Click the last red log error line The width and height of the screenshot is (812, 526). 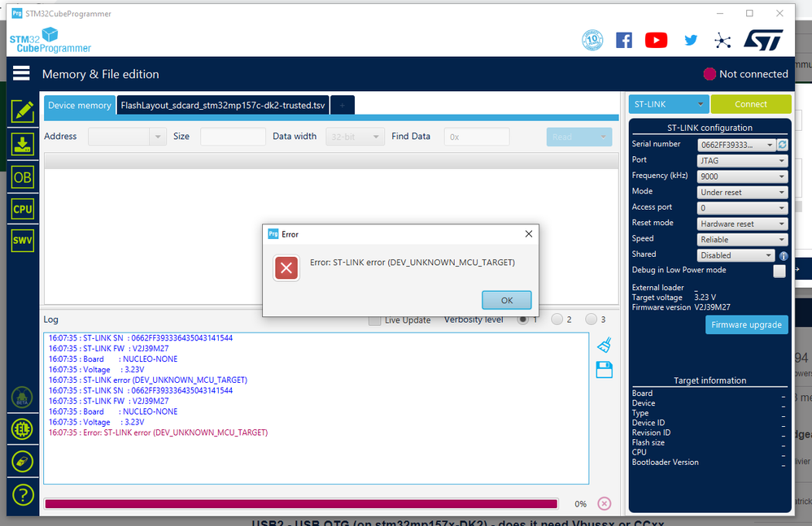click(158, 433)
